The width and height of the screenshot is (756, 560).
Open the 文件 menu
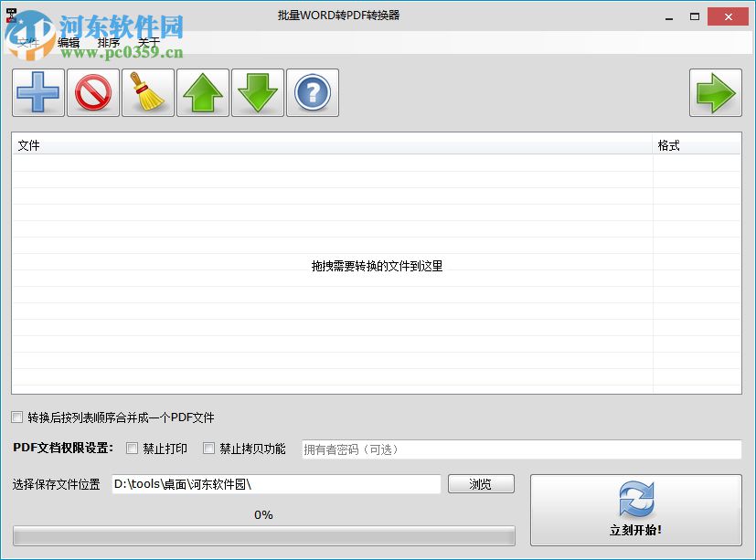27,41
